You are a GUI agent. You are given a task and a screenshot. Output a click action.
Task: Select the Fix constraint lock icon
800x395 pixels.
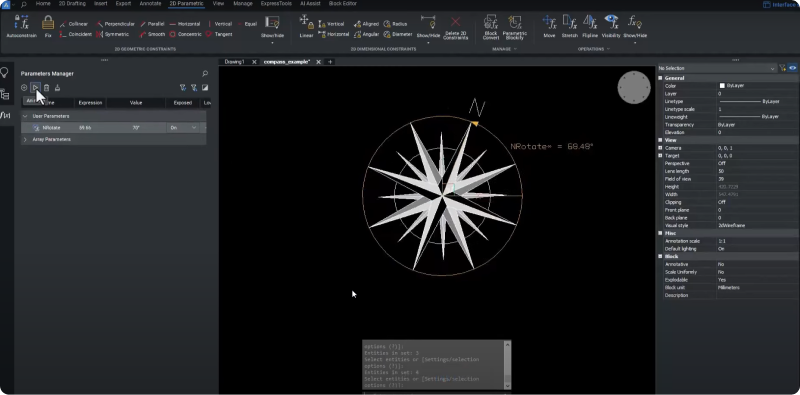tap(48, 23)
